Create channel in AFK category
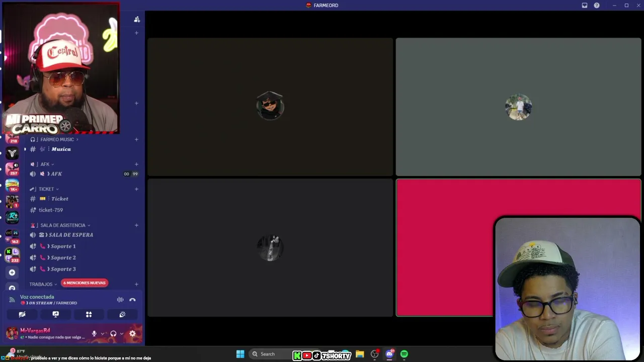The height and width of the screenshot is (362, 644). (136, 164)
